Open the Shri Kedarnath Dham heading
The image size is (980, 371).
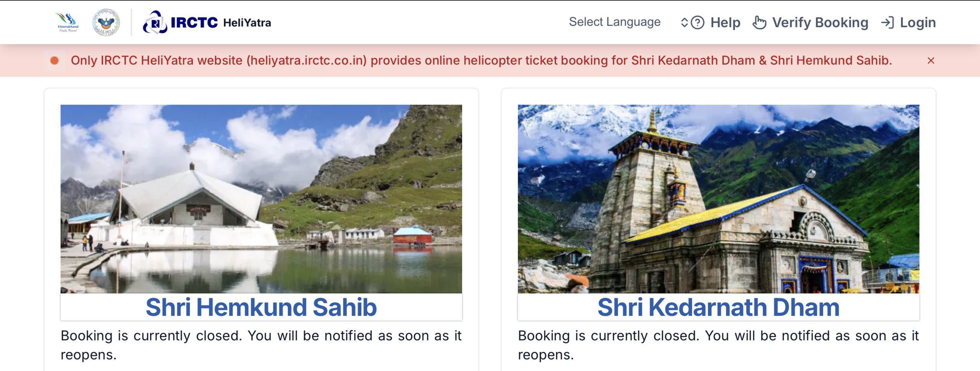718,307
